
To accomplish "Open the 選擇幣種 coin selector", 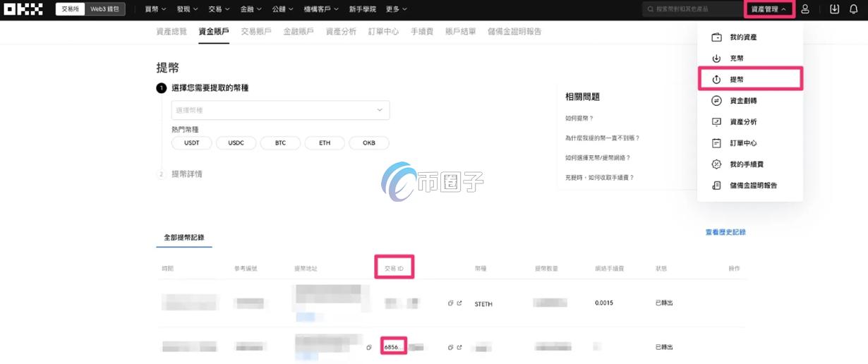I will 280,110.
